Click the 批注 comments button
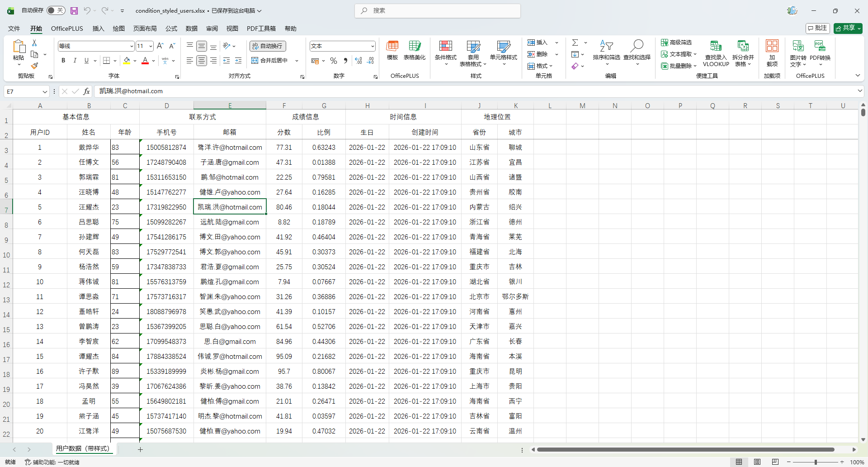The height and width of the screenshot is (467, 868). click(817, 28)
